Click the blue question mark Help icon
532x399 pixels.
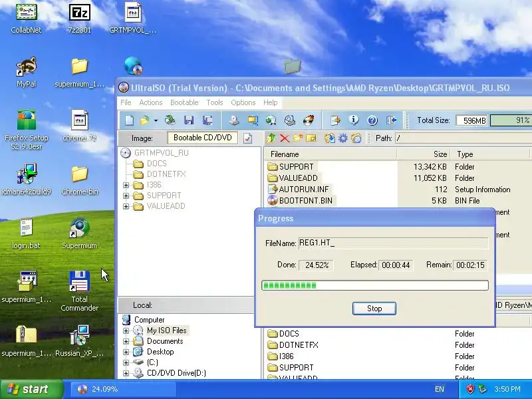click(x=372, y=120)
